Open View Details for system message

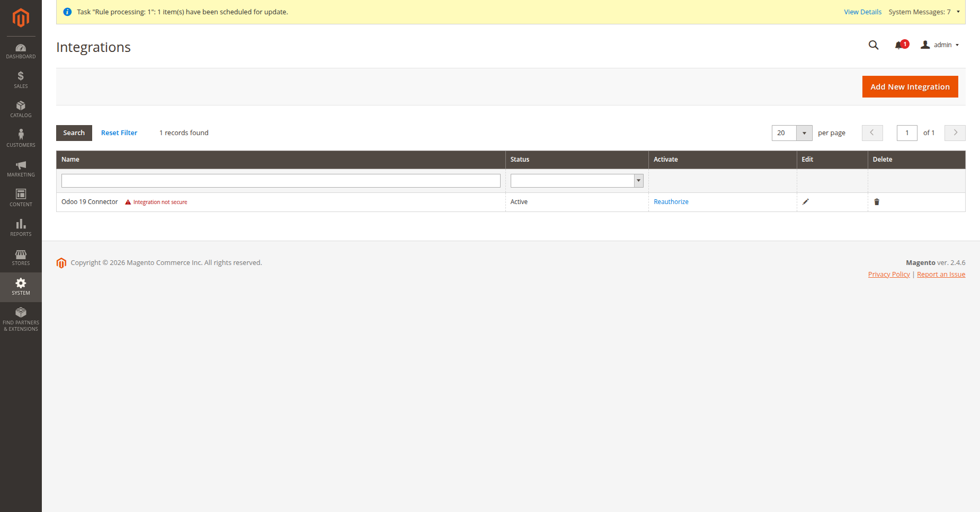862,12
